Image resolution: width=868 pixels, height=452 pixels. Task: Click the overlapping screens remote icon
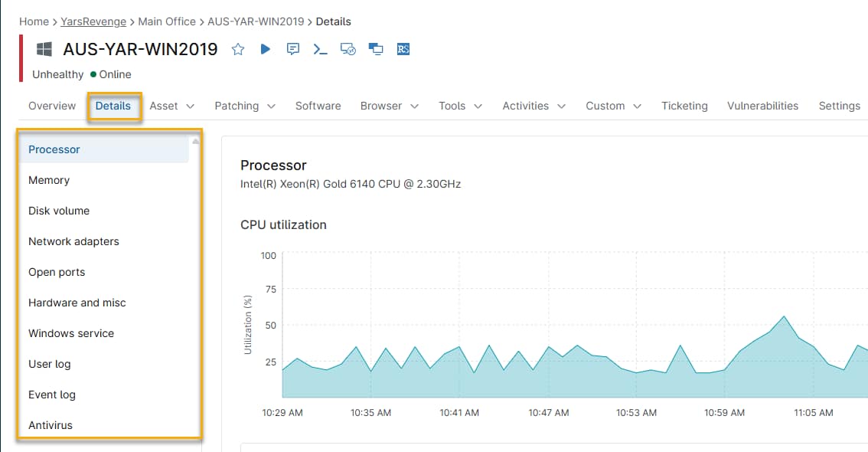coord(375,49)
